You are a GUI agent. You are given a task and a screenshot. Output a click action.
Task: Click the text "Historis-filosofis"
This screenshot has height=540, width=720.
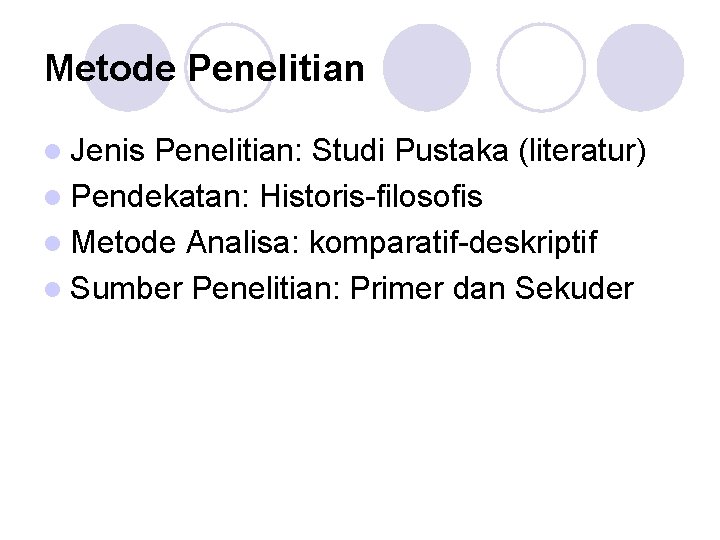(x=370, y=197)
